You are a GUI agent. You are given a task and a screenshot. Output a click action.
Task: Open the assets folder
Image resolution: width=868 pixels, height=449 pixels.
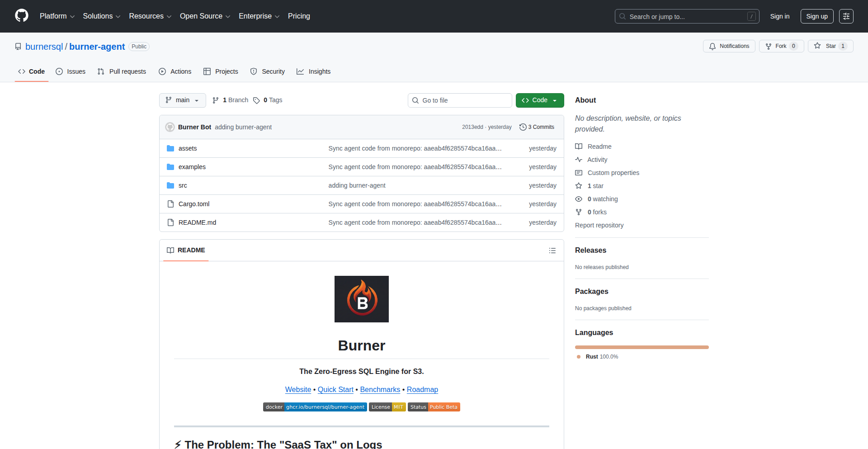click(x=187, y=148)
